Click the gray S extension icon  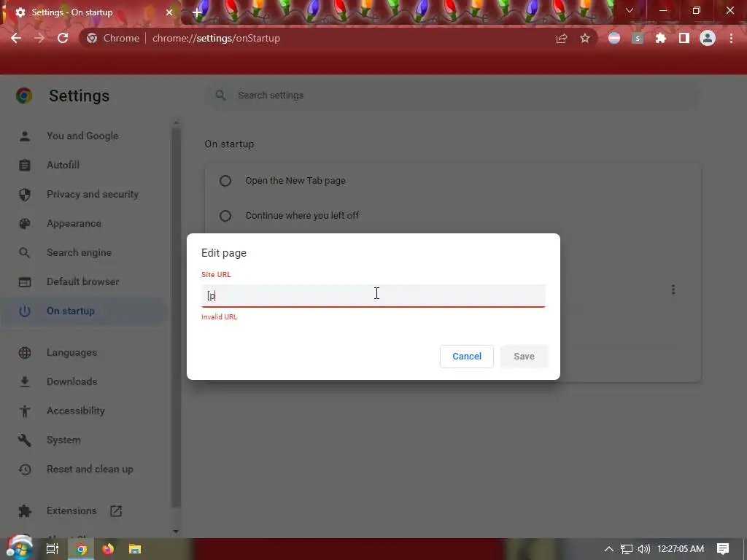coord(638,38)
